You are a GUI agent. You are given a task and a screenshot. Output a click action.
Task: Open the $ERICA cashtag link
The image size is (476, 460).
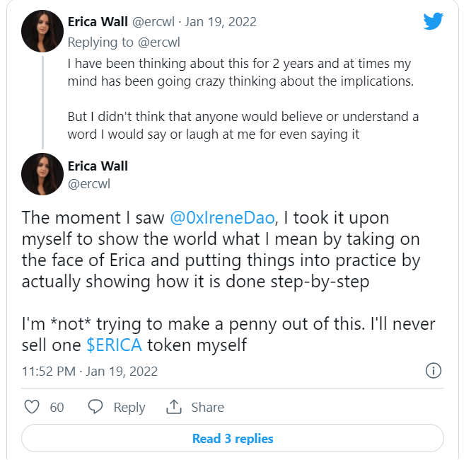(114, 345)
